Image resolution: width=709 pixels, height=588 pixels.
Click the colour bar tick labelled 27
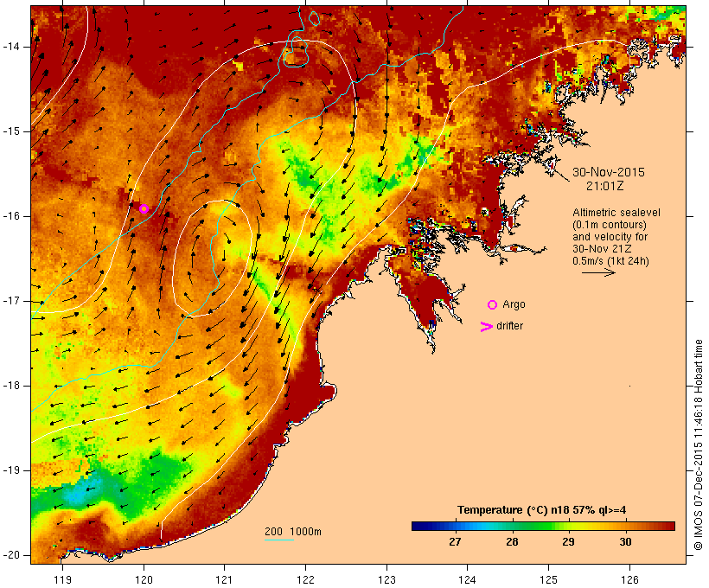[x=455, y=542]
